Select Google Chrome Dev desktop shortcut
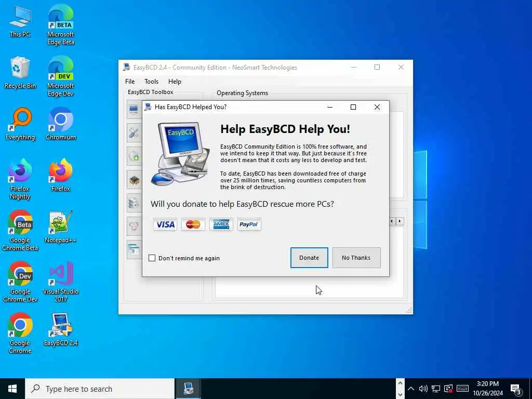The height and width of the screenshot is (399, 532). click(20, 282)
